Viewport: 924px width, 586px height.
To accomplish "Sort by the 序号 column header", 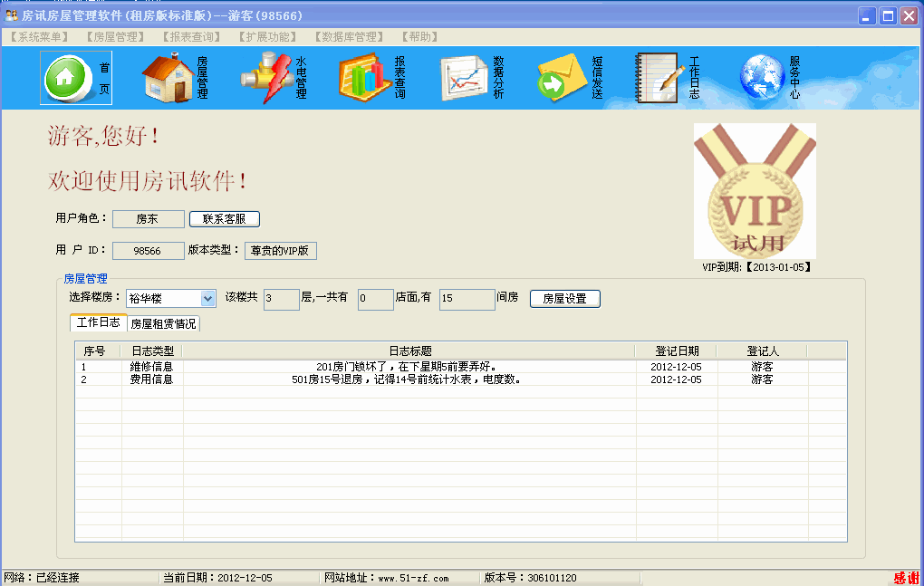I will 98,351.
